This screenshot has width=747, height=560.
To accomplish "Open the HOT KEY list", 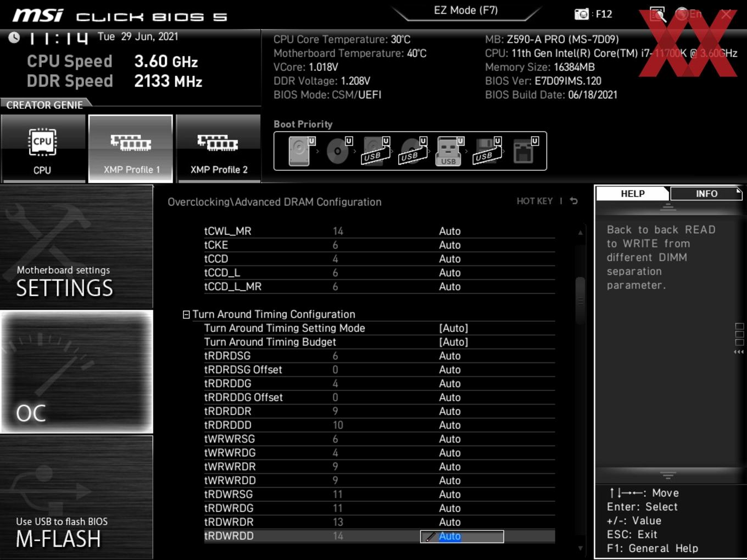I will (534, 201).
